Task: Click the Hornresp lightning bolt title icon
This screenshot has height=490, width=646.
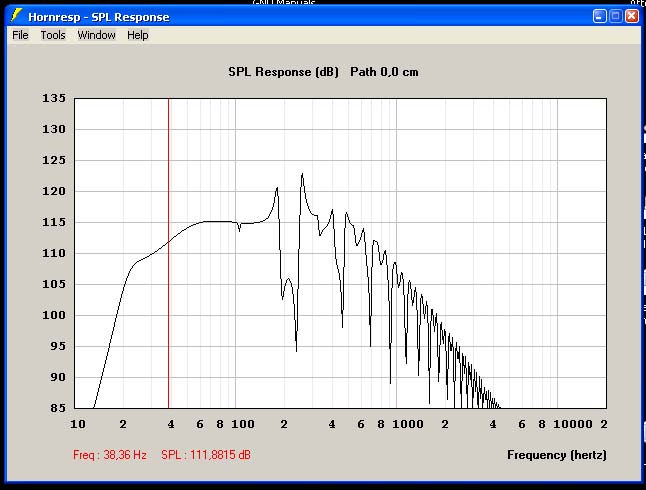Action: (16, 16)
